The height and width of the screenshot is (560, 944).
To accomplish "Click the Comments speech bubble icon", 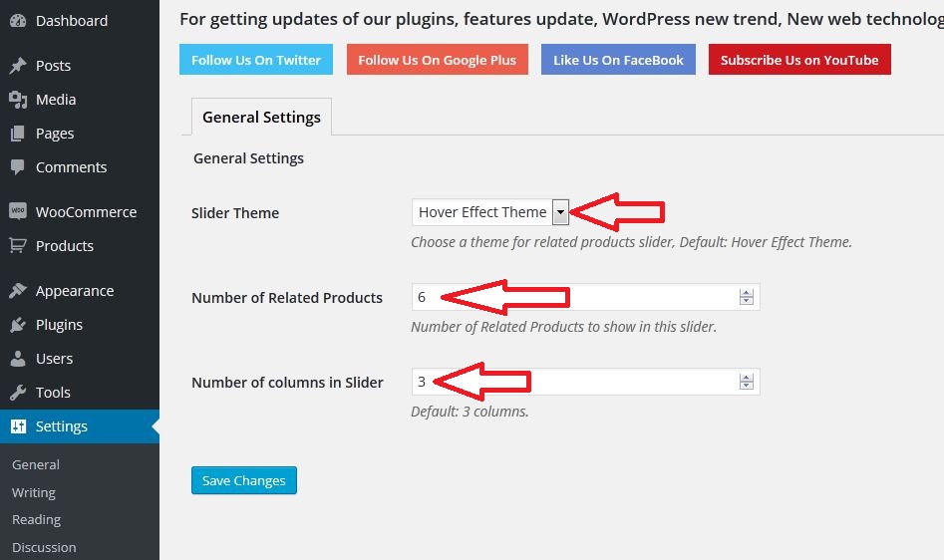I will [x=18, y=166].
